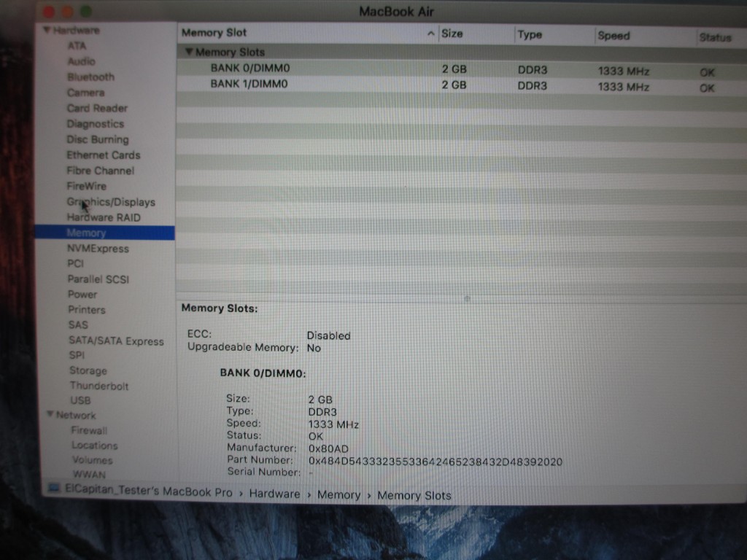Select ATA in the sidebar
The height and width of the screenshot is (560, 747).
coord(77,46)
